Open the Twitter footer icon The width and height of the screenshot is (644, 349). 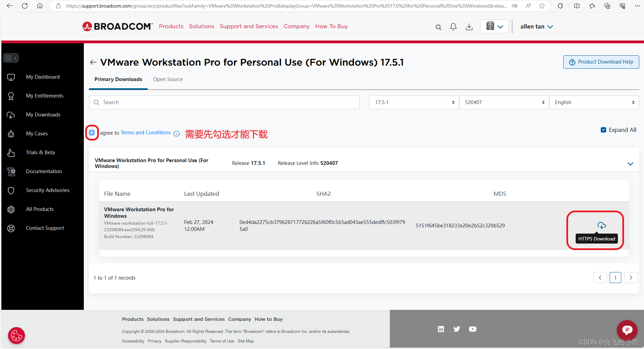pos(456,329)
